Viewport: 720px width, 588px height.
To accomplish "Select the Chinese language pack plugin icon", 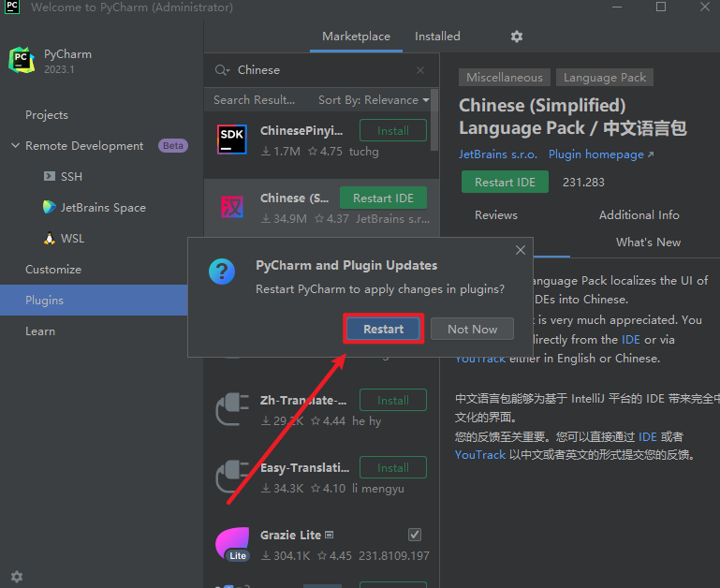I will 232,207.
